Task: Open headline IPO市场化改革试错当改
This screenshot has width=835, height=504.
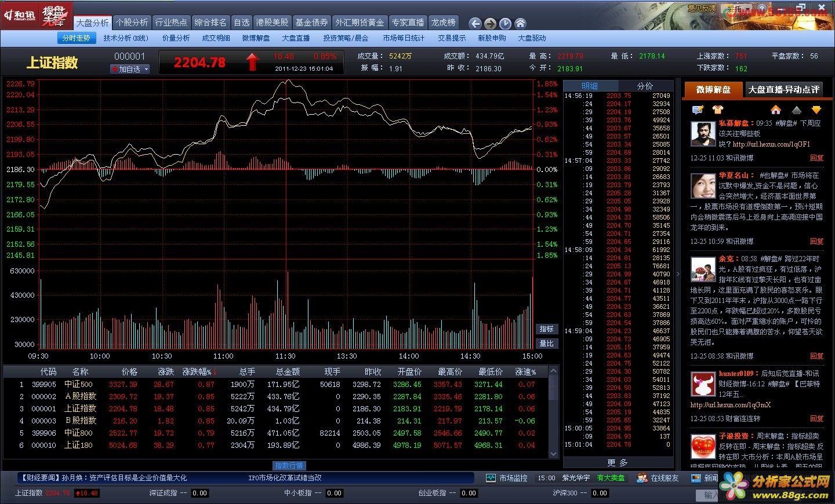Action: point(285,478)
